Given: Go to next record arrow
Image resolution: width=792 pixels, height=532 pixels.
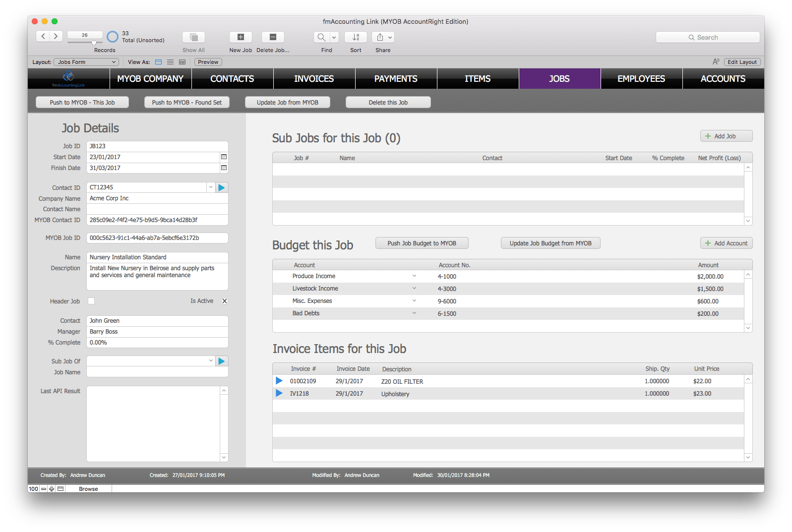Looking at the screenshot, I should 56,36.
